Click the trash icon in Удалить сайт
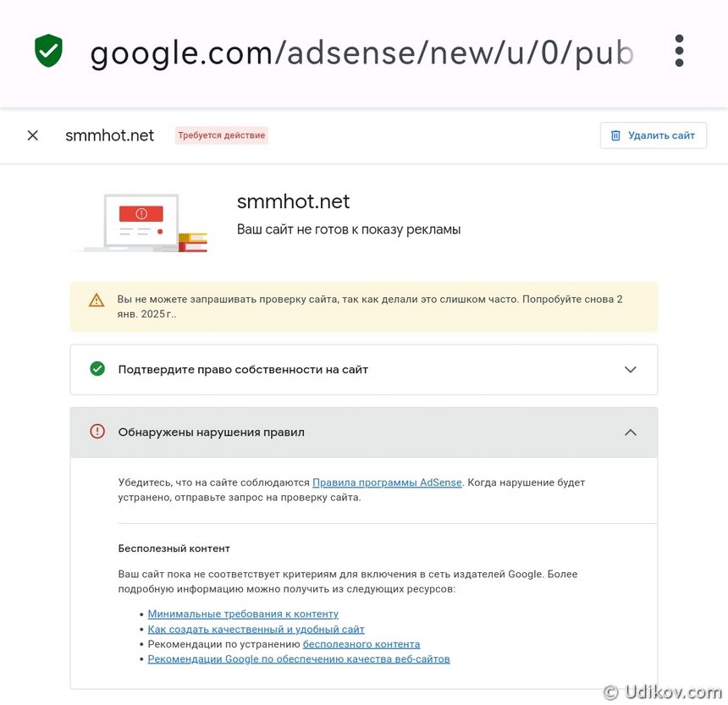 click(x=615, y=135)
